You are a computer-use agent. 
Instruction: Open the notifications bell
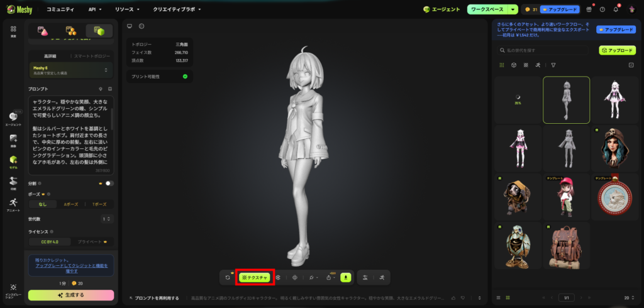pyautogui.click(x=616, y=9)
